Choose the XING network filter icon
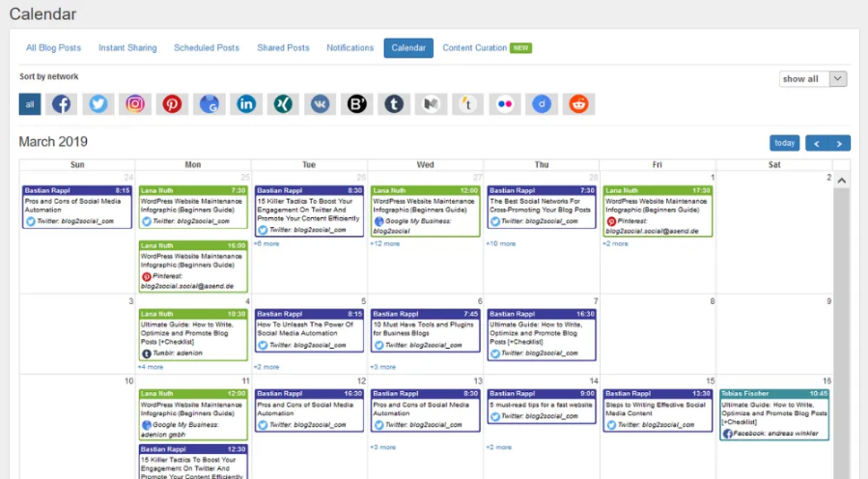 tap(283, 104)
